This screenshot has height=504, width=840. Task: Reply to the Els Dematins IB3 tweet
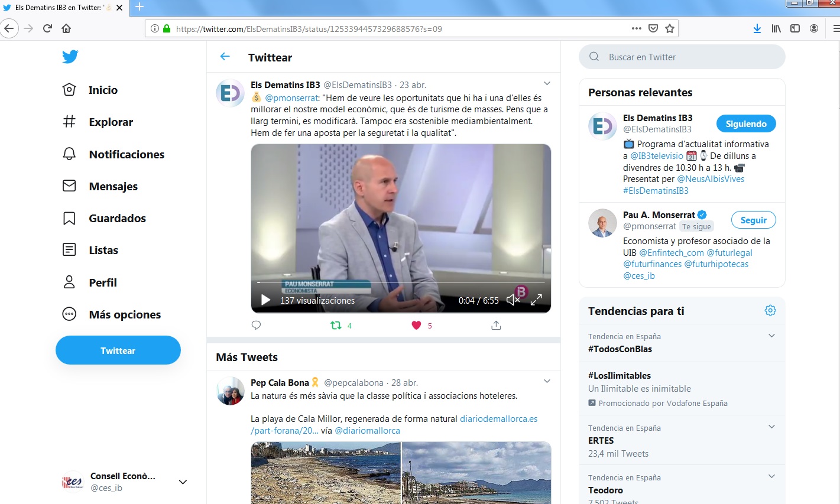point(256,325)
